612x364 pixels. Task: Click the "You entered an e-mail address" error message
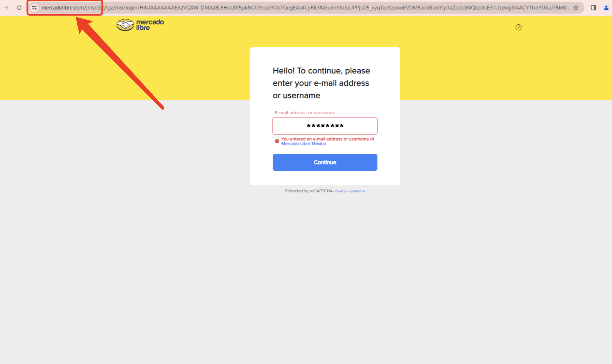[328, 141]
